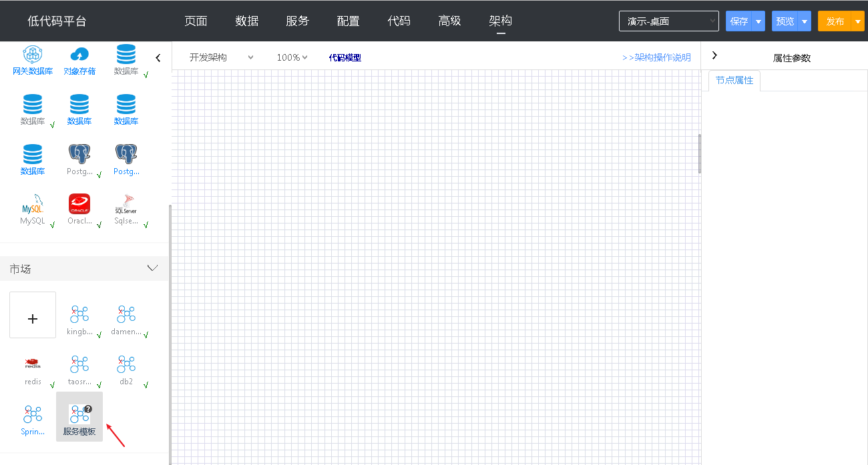Image resolution: width=868 pixels, height=465 pixels.
Task: Select the 网关数据库 gateway database icon
Action: click(33, 55)
